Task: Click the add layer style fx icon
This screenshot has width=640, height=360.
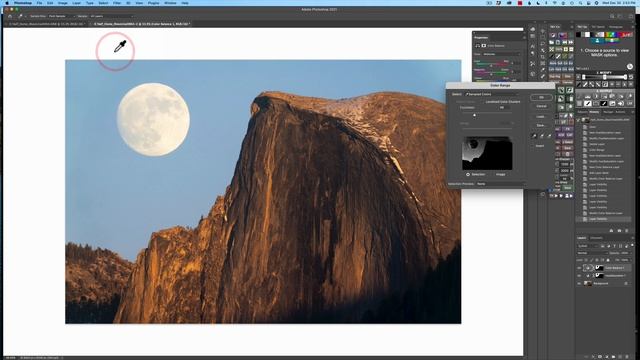Action: click(593, 357)
